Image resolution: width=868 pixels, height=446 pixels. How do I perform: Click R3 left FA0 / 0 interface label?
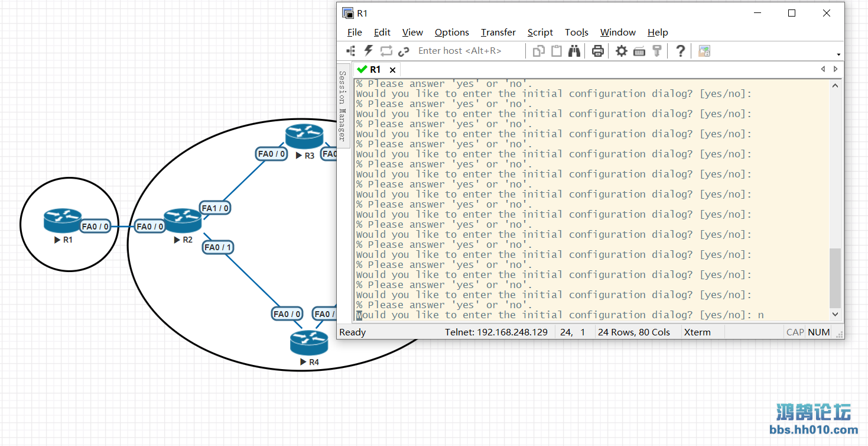(x=272, y=154)
